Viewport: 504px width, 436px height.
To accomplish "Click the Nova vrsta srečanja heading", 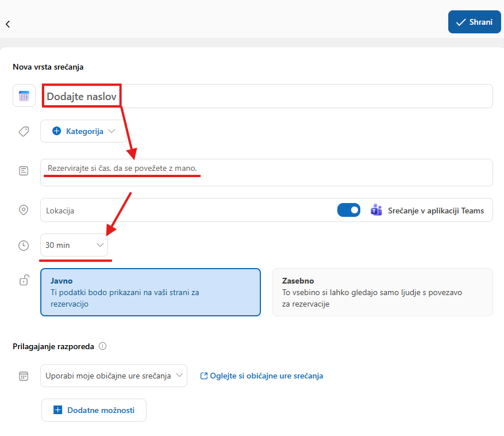I will coord(48,67).
